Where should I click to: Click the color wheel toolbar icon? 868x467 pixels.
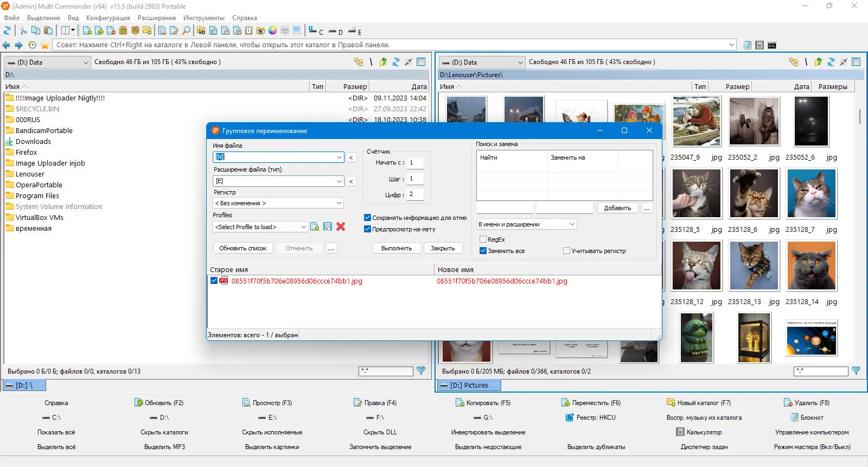(273, 31)
